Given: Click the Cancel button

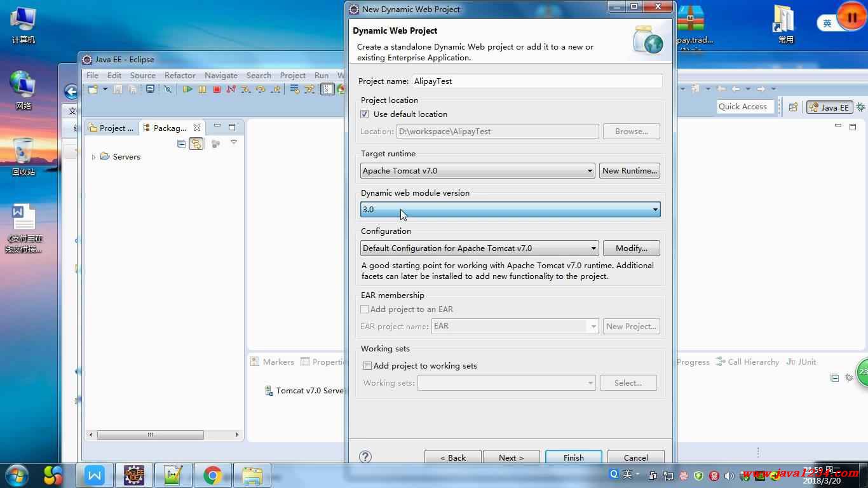Looking at the screenshot, I should 635,457.
